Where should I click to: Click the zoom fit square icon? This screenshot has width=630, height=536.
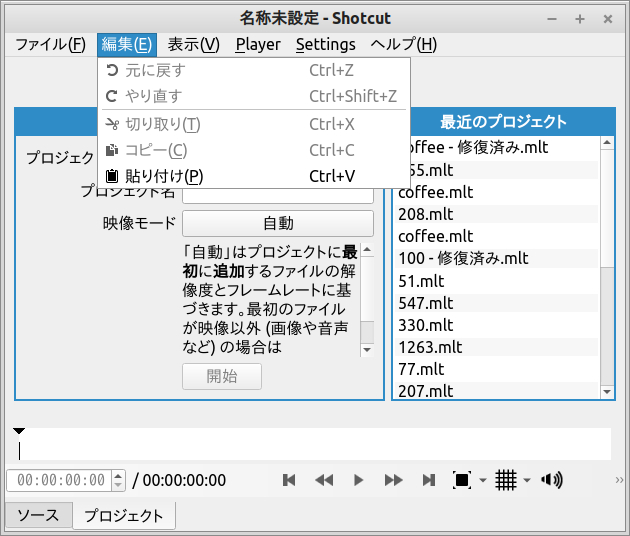coord(462,480)
